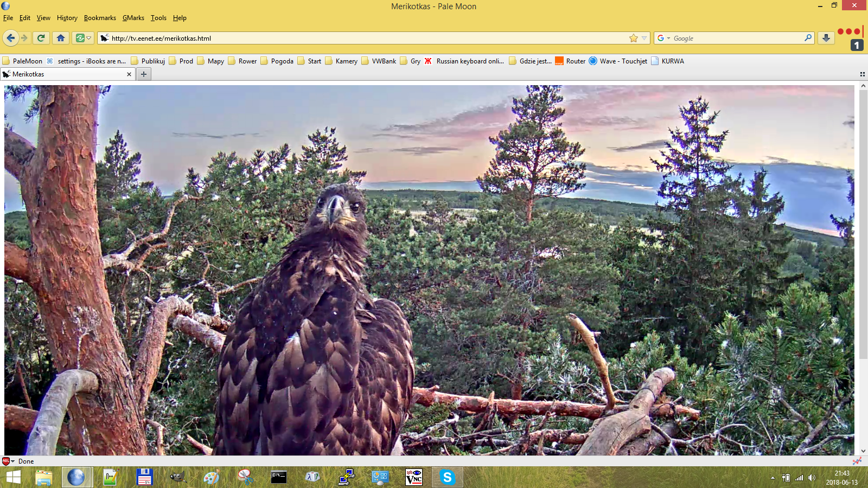Viewport: 868px width, 488px height.
Task: Open the Help menu
Action: 180,18
